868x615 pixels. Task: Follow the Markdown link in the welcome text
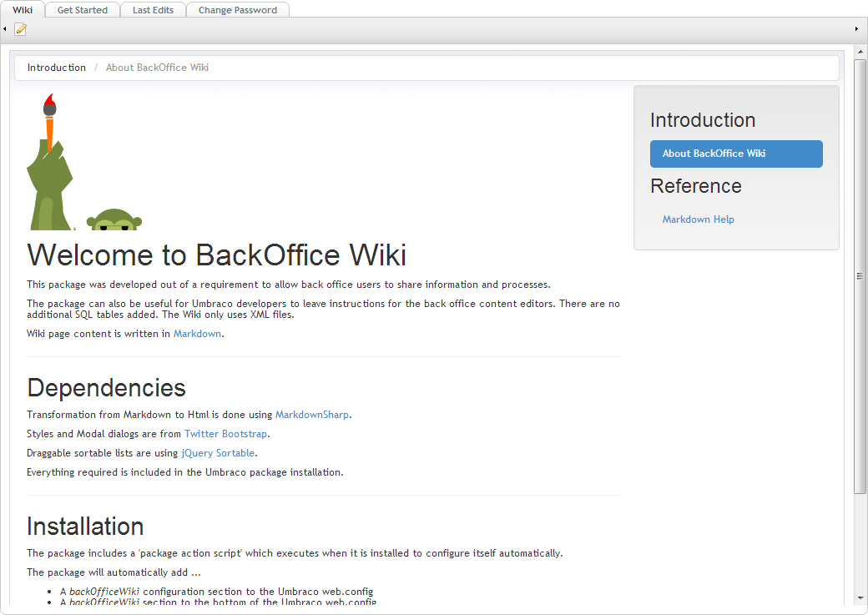click(197, 334)
